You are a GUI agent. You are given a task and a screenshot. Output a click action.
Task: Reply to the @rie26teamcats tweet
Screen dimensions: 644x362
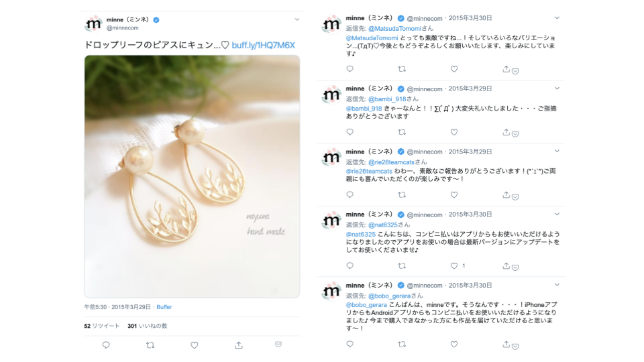click(x=350, y=195)
